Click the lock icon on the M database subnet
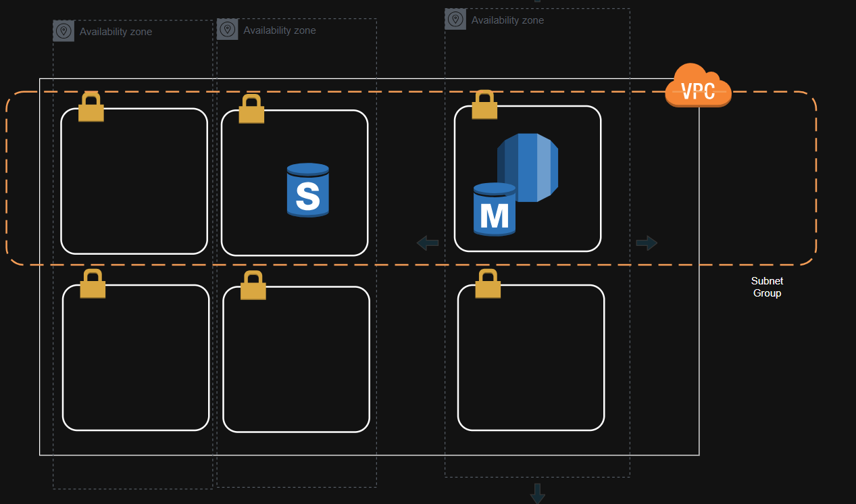The image size is (856, 504). [x=484, y=105]
